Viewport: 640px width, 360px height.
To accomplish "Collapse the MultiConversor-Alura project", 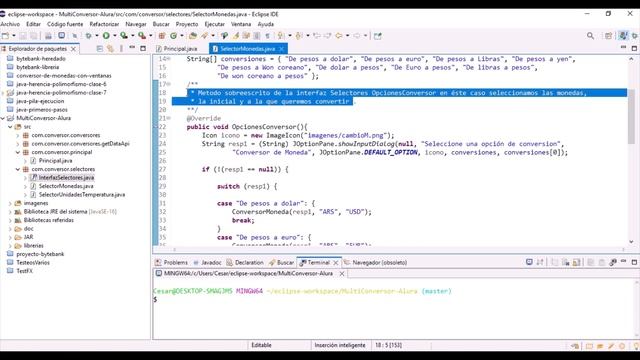I will pyautogui.click(x=3, y=118).
